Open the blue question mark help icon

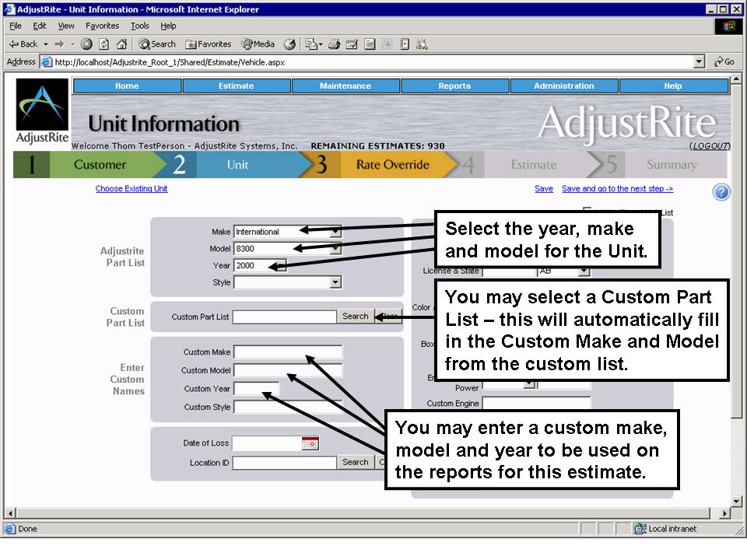tap(721, 192)
